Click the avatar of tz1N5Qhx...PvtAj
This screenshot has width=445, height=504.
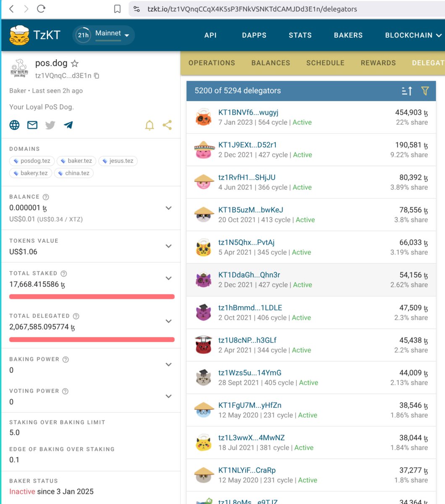point(204,247)
